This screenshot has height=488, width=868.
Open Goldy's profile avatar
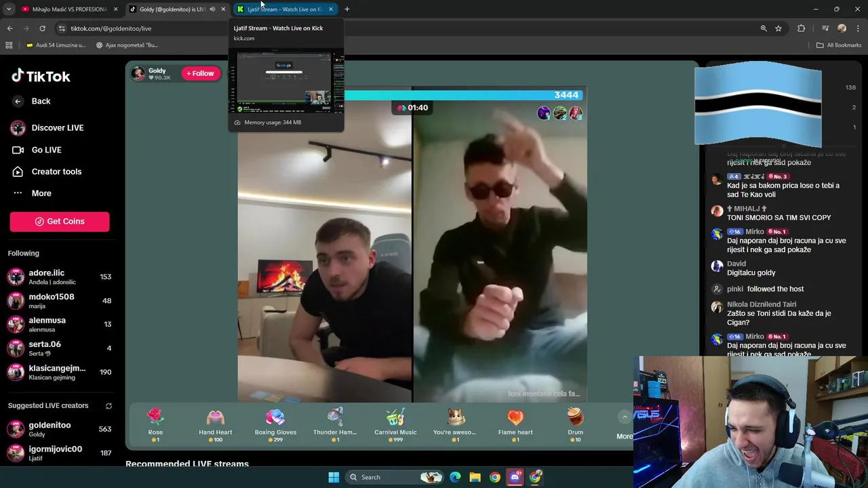(138, 74)
